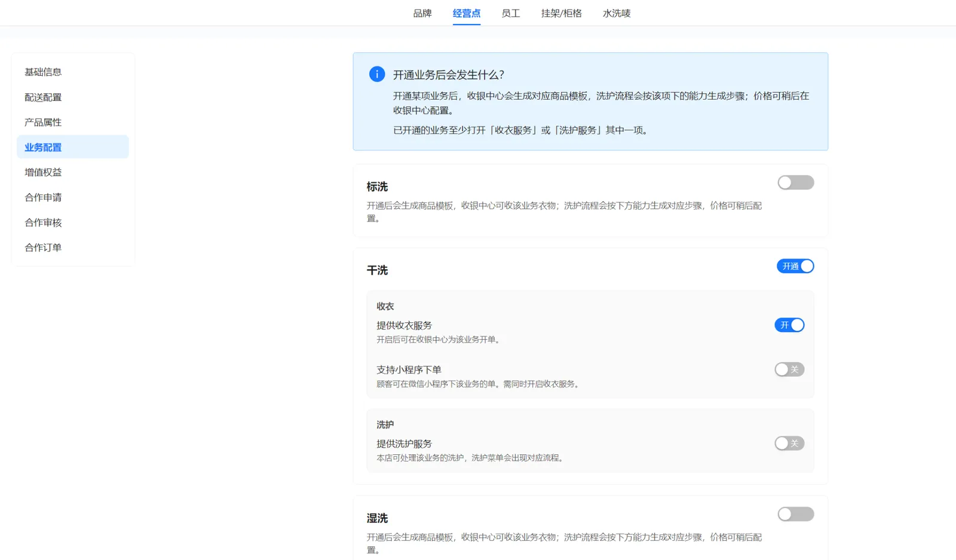Click the blue info icon in the notice banner
The height and width of the screenshot is (560, 956).
coord(377,74)
